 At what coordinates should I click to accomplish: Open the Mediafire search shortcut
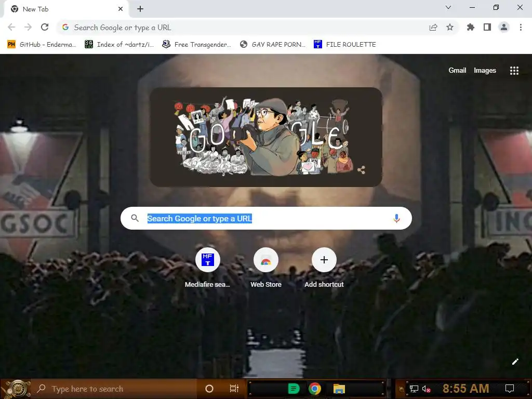207,268
